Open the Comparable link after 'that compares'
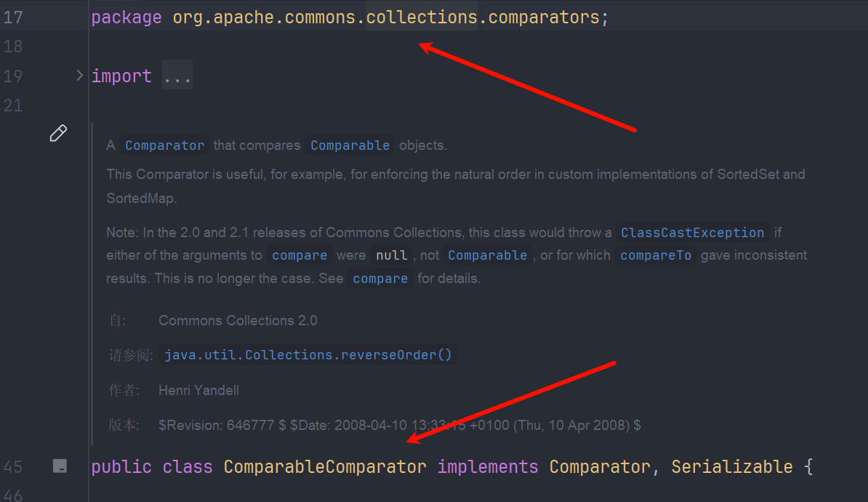Image resolution: width=868 pixels, height=502 pixels. tap(350, 146)
